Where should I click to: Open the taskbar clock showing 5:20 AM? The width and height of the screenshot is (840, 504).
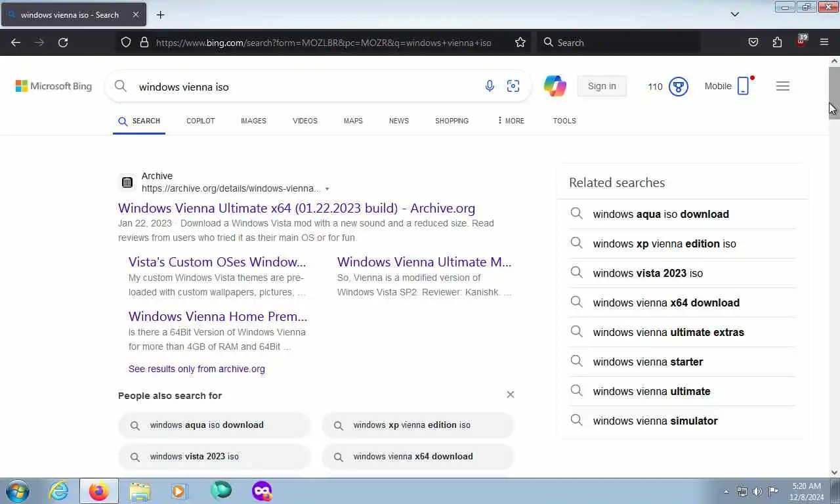pyautogui.click(x=807, y=492)
